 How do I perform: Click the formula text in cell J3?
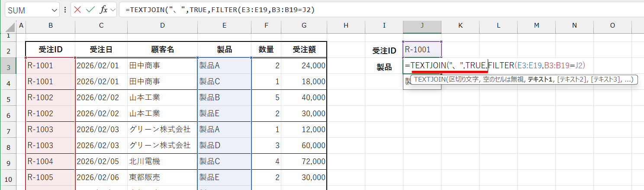[x=495, y=65]
